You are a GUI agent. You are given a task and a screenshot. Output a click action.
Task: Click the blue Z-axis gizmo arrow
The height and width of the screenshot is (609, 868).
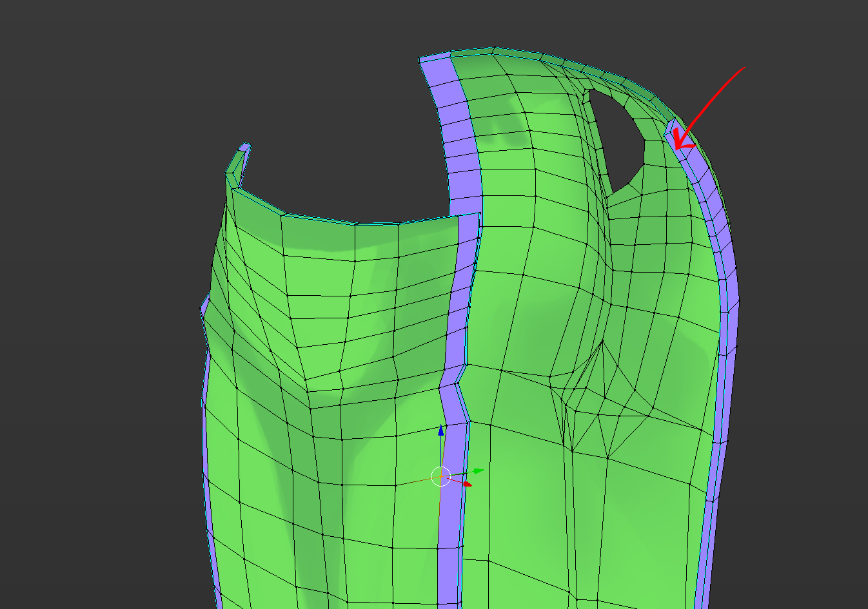(x=441, y=430)
